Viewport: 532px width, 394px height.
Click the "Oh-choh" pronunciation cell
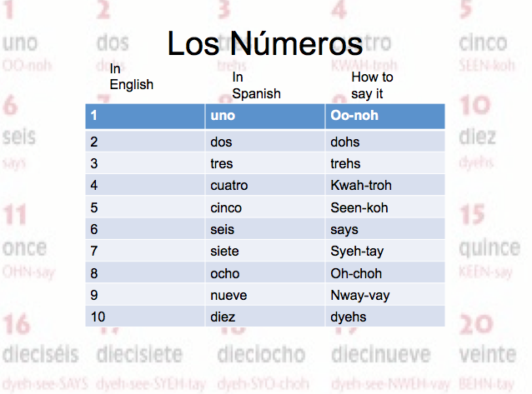(x=355, y=273)
